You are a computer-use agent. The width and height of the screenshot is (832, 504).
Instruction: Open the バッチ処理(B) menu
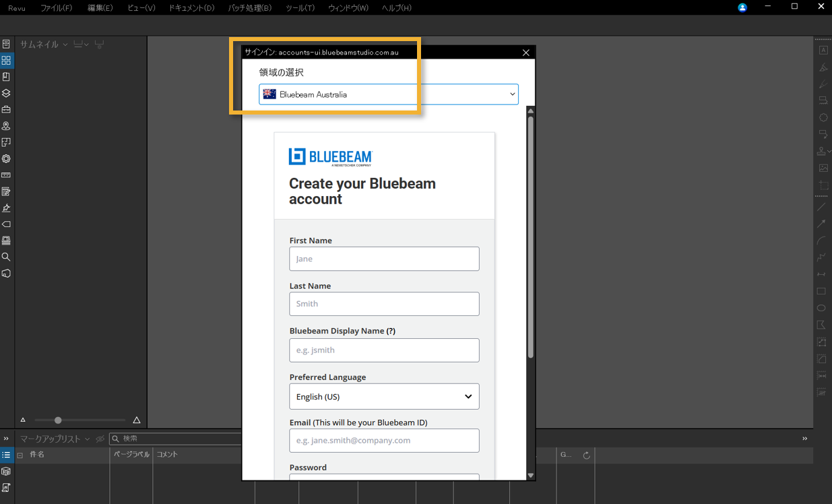(x=250, y=8)
